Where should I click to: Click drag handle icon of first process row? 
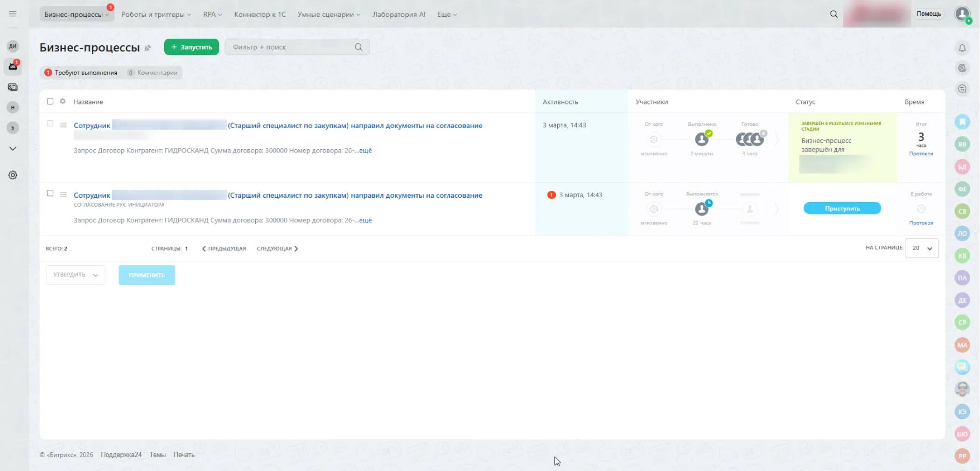pyautogui.click(x=63, y=125)
